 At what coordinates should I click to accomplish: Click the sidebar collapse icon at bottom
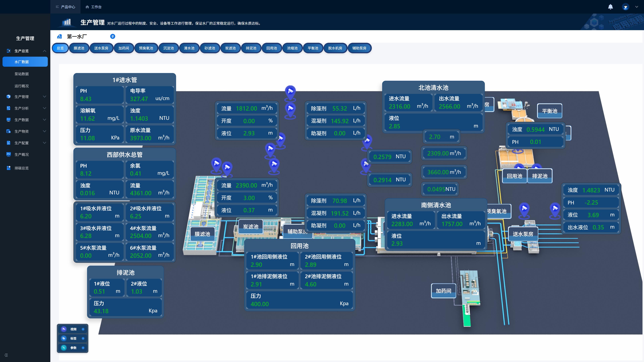[6, 355]
